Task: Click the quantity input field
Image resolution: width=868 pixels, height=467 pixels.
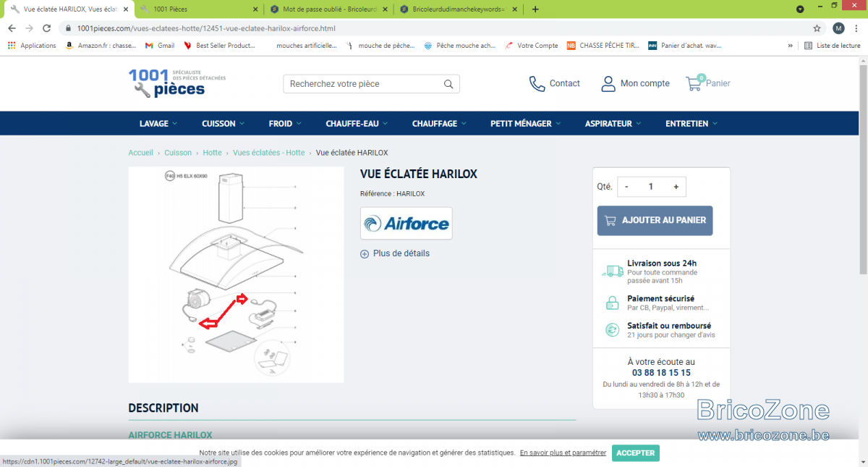Action: click(651, 187)
